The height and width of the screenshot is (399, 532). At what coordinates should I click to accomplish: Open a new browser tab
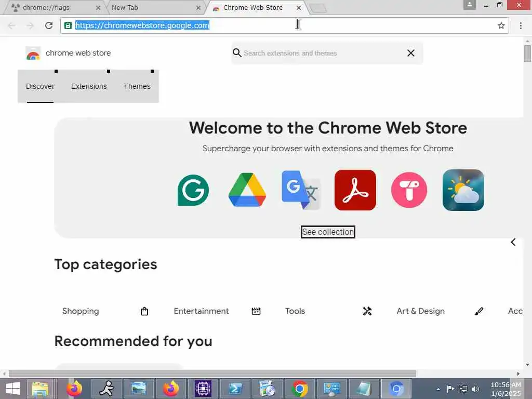(318, 8)
